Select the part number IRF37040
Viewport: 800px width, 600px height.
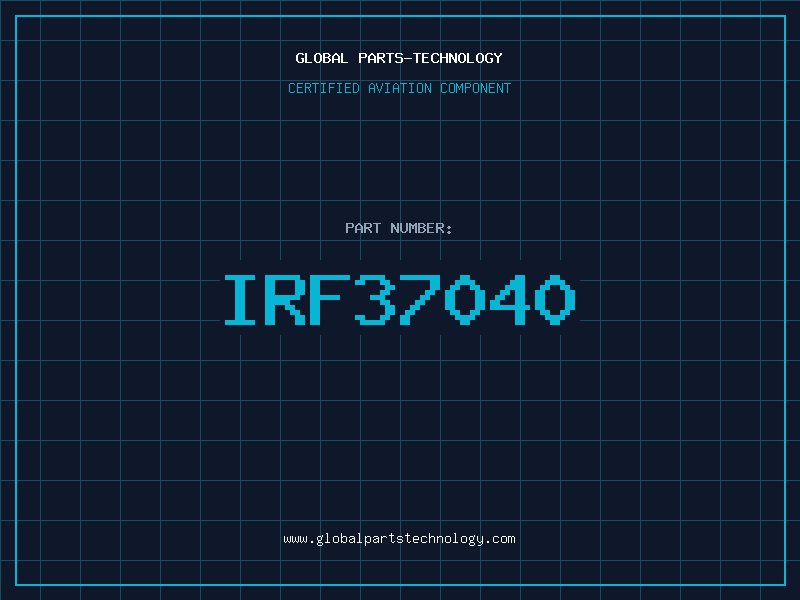(400, 299)
